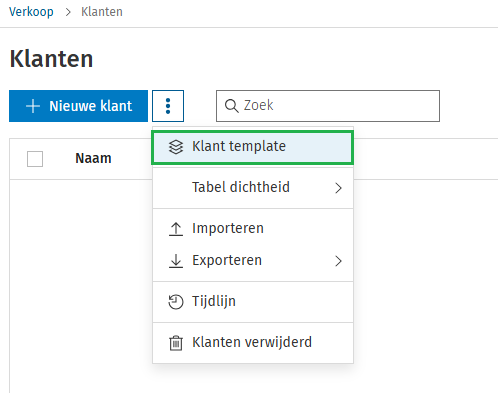Click the layers icon beside Klant template
The height and width of the screenshot is (393, 498).
176,147
